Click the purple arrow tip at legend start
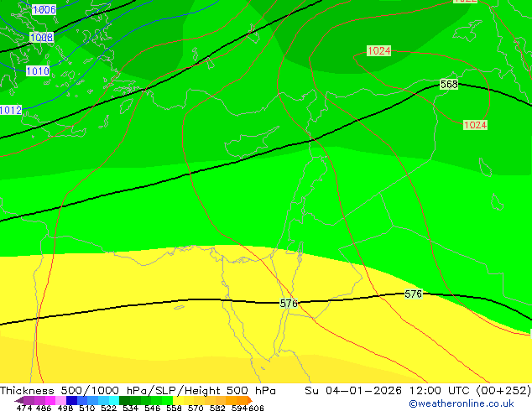The height and width of the screenshot is (411, 532). [19, 400]
